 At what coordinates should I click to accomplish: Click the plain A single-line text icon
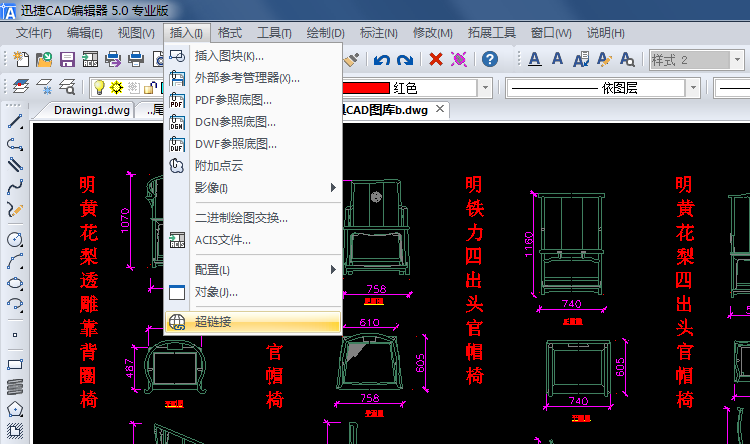click(557, 59)
